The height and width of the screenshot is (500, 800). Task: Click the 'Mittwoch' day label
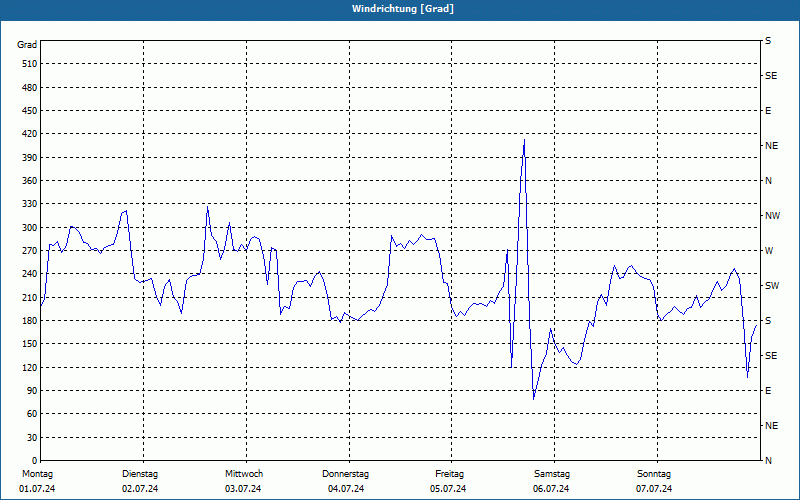pyautogui.click(x=244, y=474)
